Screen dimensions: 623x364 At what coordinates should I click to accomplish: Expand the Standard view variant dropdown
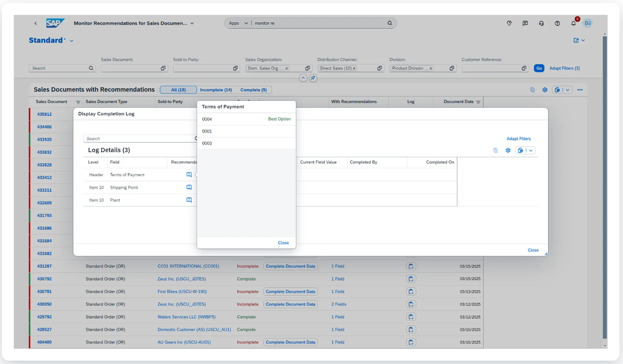[x=71, y=41]
